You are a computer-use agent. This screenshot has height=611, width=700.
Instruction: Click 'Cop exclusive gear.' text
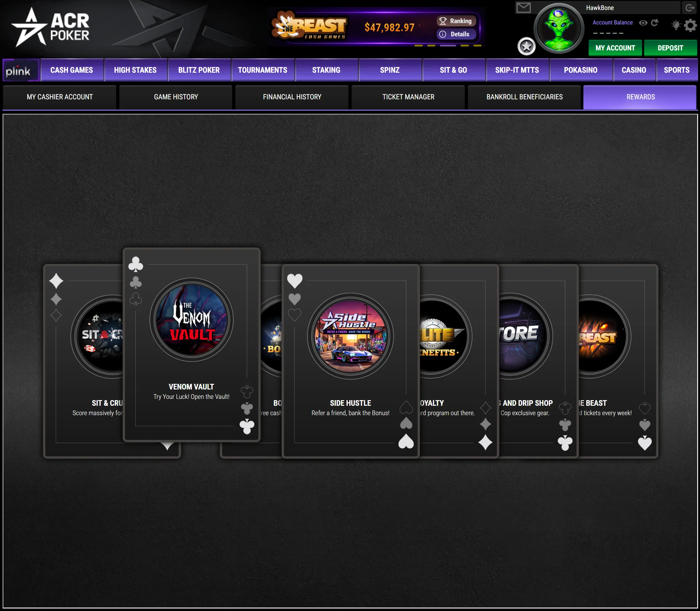click(x=525, y=413)
